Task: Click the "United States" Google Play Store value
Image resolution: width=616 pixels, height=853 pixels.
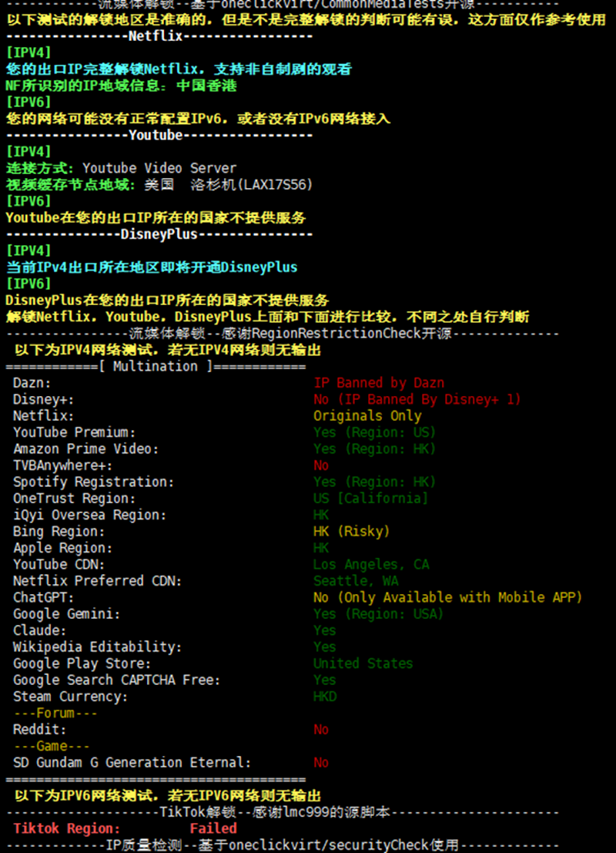Action: click(x=363, y=663)
